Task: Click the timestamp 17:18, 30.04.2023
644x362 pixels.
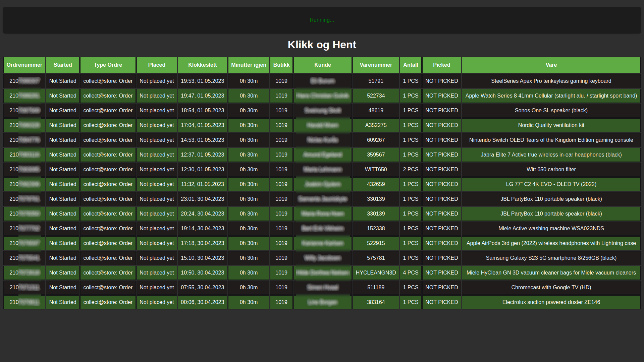Action: [x=203, y=243]
